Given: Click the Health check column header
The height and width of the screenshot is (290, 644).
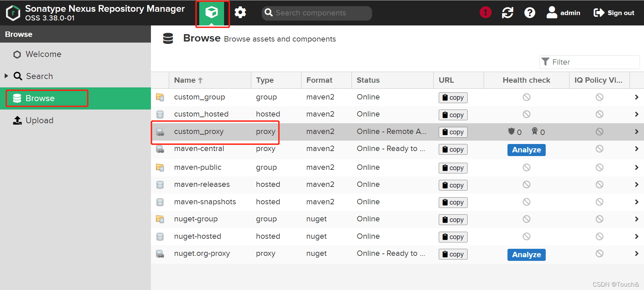Looking at the screenshot, I should point(527,80).
